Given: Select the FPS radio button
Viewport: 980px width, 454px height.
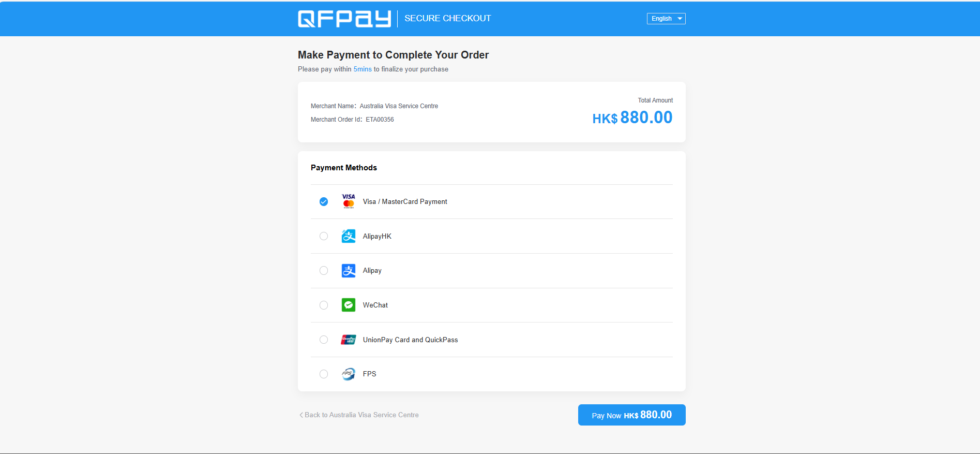Looking at the screenshot, I should click(x=324, y=374).
